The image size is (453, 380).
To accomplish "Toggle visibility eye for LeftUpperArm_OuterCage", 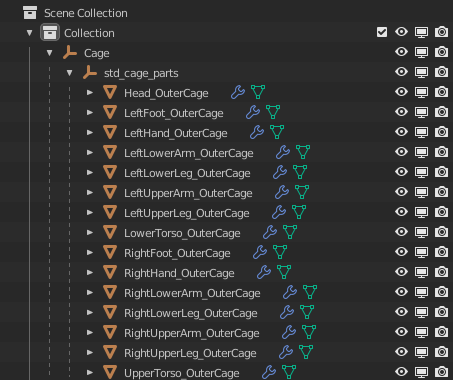I will point(401,192).
